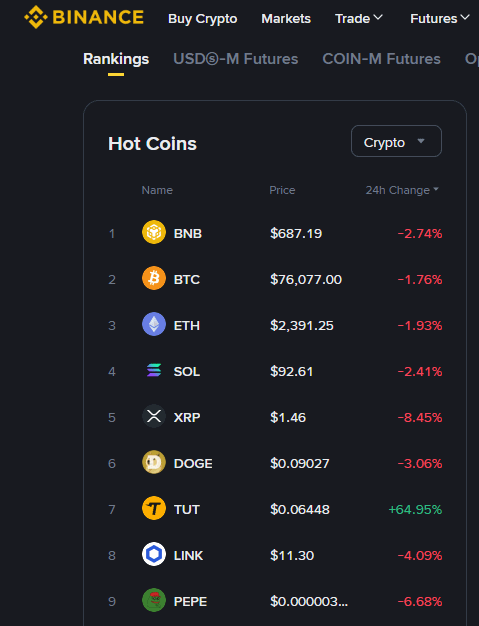Go to Markets page
The image size is (479, 626).
(x=286, y=18)
